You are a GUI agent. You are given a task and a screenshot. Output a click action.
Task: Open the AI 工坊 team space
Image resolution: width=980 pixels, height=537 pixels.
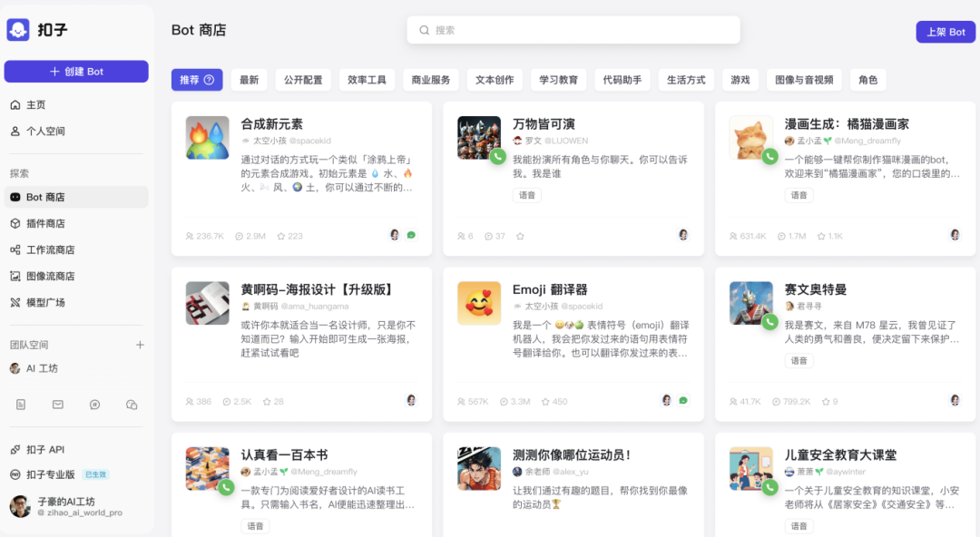42,368
